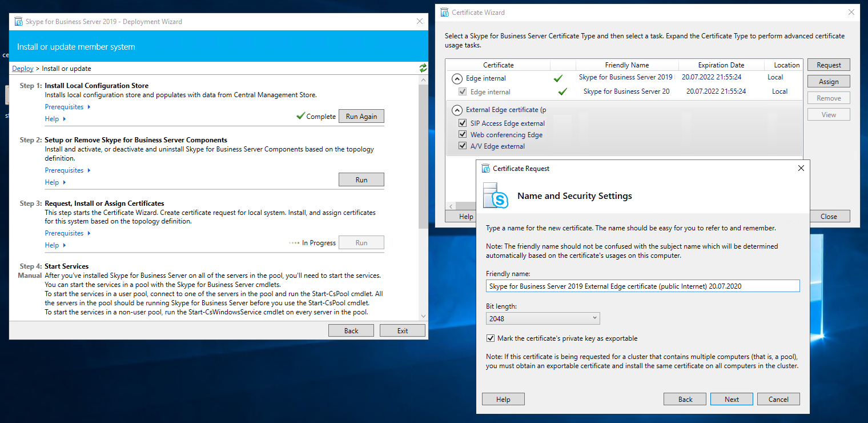Collapse the Edge internal certificate group
This screenshot has height=423, width=868.
tap(457, 78)
